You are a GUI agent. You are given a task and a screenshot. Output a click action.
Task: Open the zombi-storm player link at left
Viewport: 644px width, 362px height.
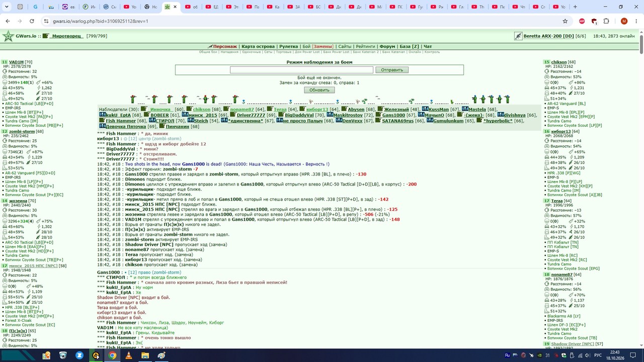[x=22, y=131]
